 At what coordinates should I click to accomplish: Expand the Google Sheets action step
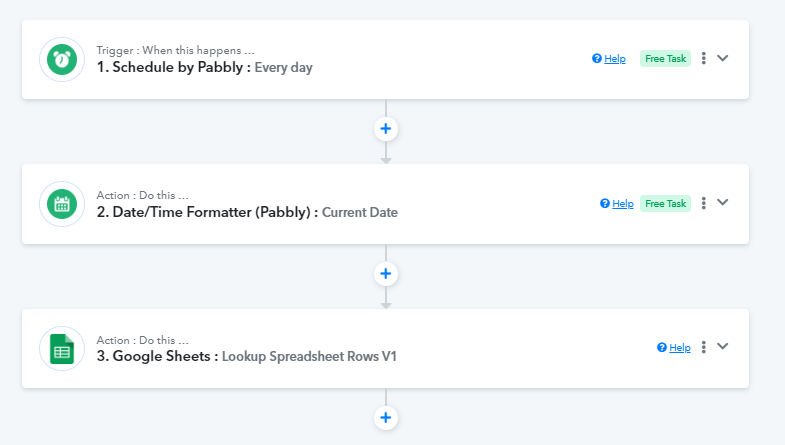click(x=722, y=346)
